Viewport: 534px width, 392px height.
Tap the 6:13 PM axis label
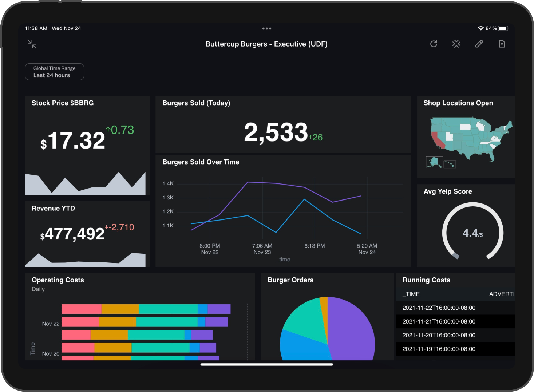[x=315, y=246]
